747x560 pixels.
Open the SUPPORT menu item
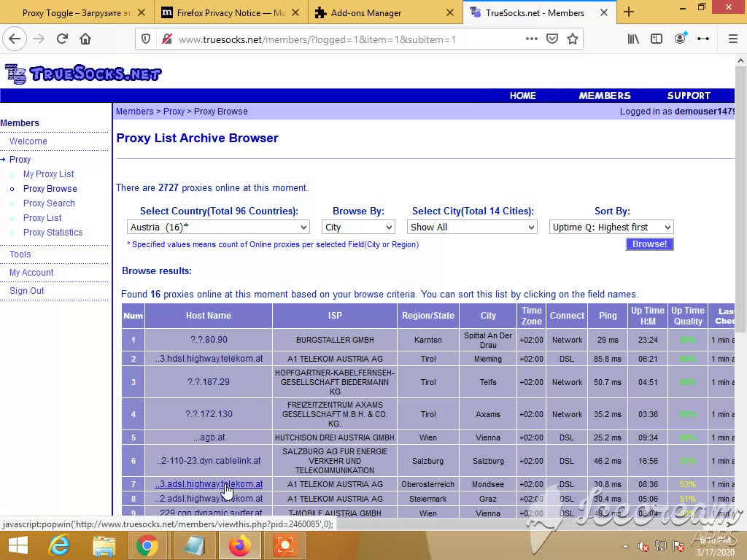click(689, 96)
